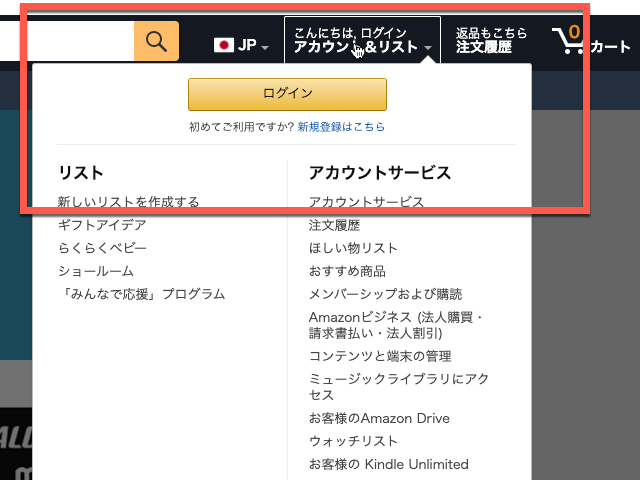Open コンテンツと端末の管理 entry
The image size is (640, 480).
[x=380, y=356]
